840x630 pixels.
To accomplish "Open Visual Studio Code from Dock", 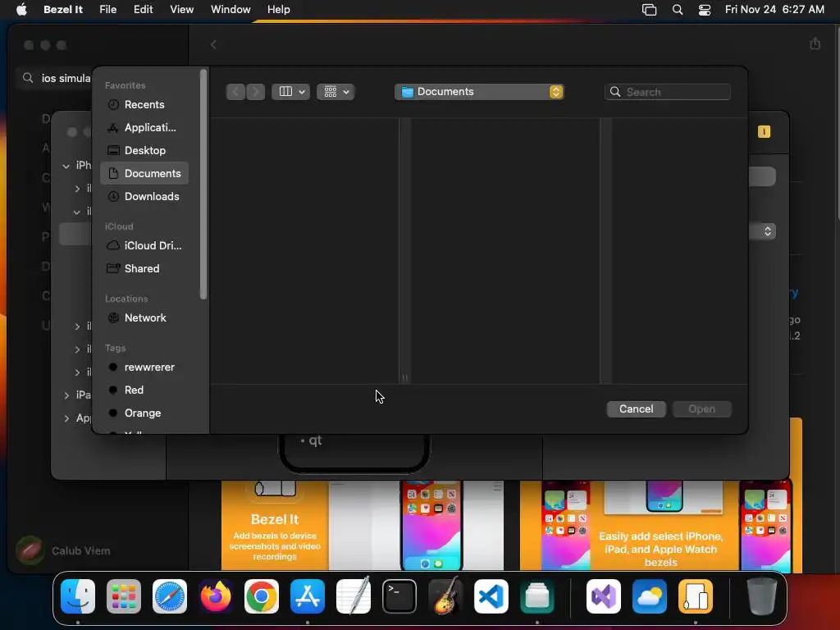I will tap(491, 596).
